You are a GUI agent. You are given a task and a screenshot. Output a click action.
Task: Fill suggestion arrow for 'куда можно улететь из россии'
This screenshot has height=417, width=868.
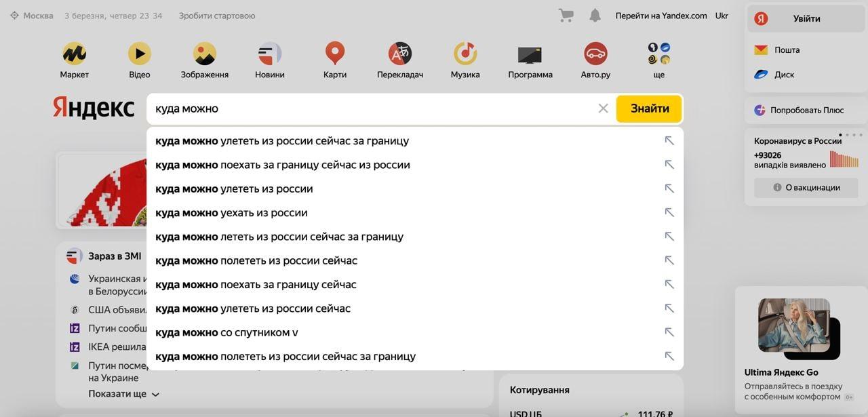tap(669, 188)
